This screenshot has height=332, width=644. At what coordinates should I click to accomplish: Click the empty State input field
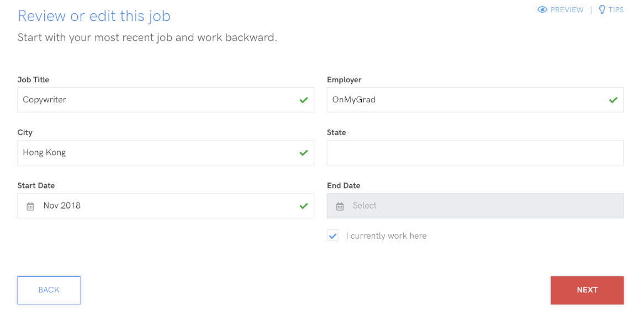point(475,153)
